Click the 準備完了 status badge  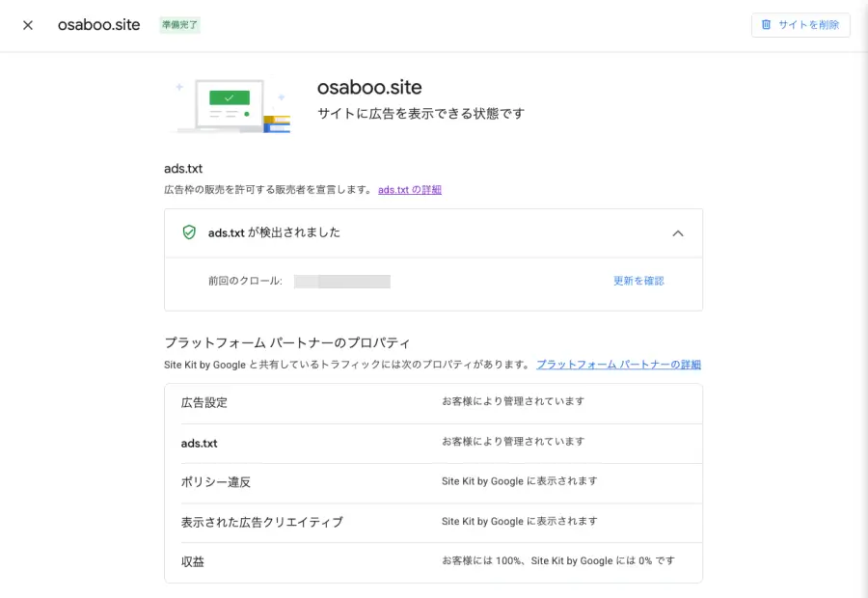pyautogui.click(x=179, y=25)
